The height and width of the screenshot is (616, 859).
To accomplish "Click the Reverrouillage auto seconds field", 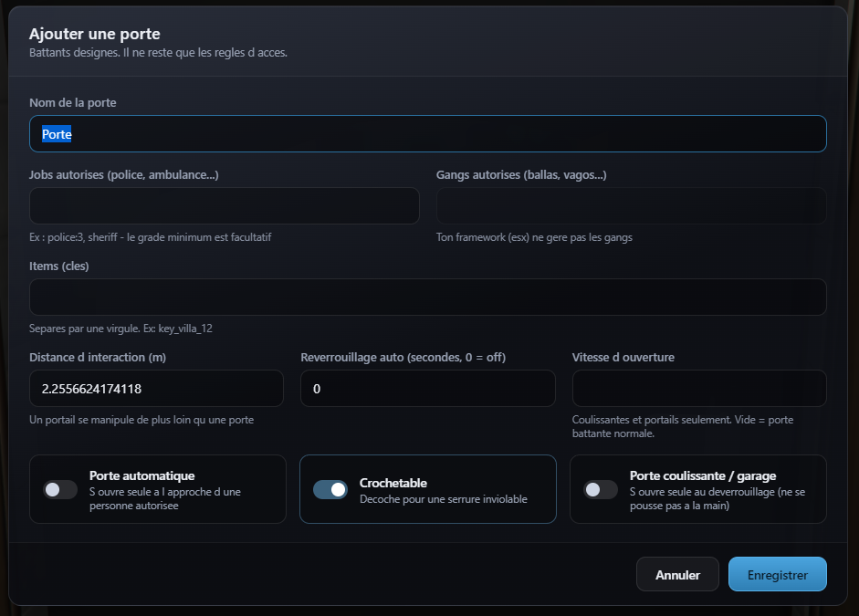I will (x=428, y=388).
